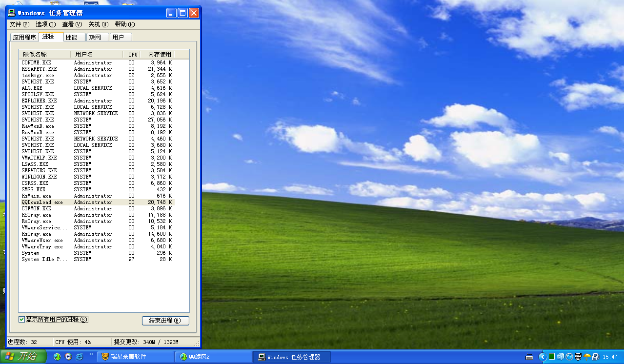
Task: Select the VMwareTray.exe process row
Action: [97, 246]
